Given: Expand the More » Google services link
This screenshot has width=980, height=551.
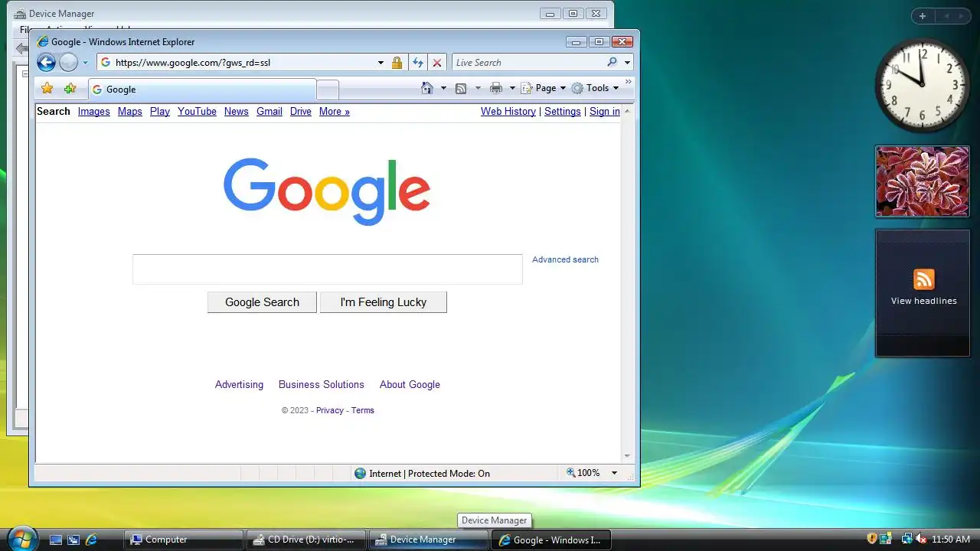Looking at the screenshot, I should point(335,111).
